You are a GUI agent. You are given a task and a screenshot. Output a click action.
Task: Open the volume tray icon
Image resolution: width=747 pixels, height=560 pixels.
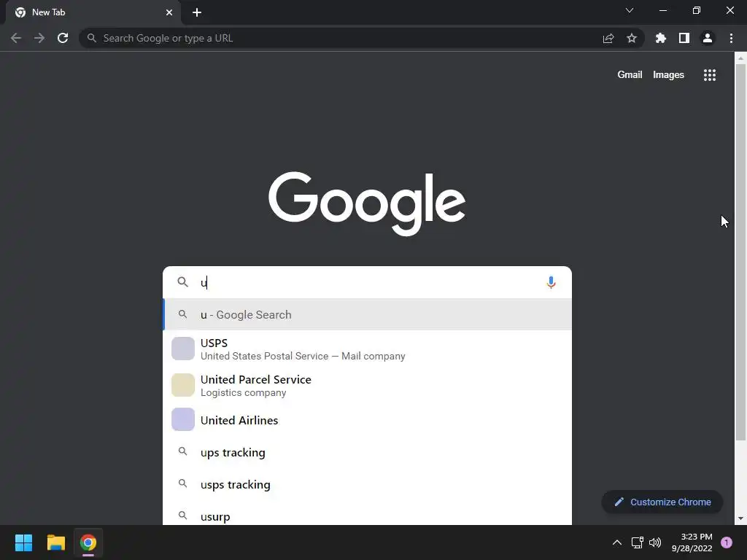tap(655, 542)
